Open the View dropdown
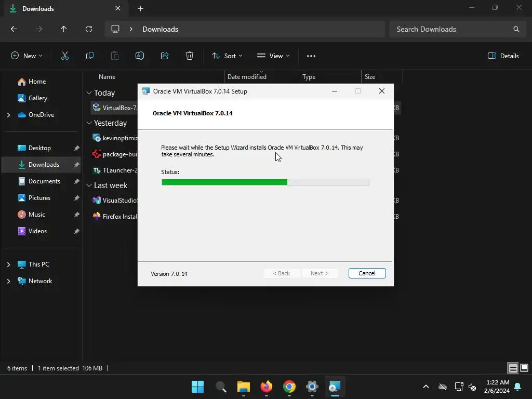 tap(273, 56)
